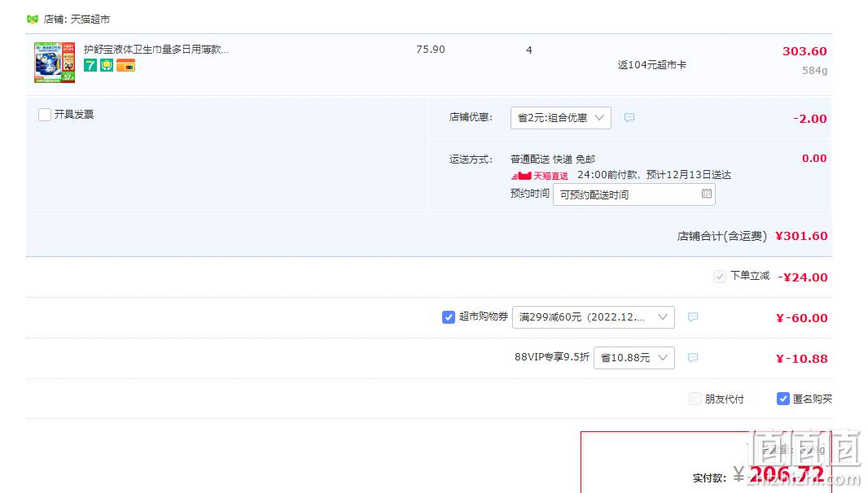
Task: Click the 24:00前付款，预计12月13日送达 delivery note
Action: point(655,175)
